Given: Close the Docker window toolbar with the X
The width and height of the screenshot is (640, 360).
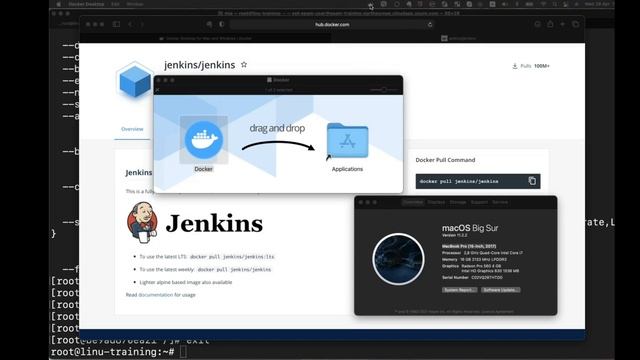Looking at the screenshot, I should point(158,90).
